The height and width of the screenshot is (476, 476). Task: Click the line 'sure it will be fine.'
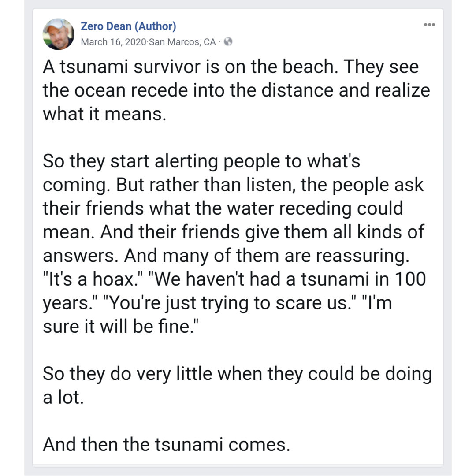120,327
